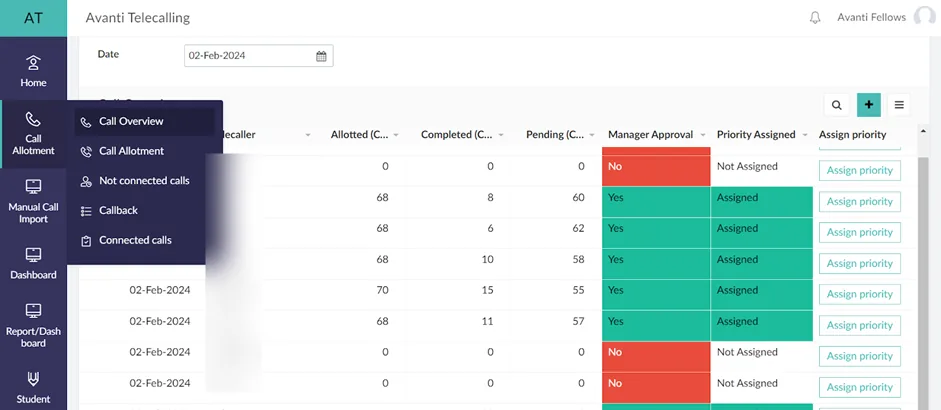
Task: Click pending value 58
Action: click(579, 260)
